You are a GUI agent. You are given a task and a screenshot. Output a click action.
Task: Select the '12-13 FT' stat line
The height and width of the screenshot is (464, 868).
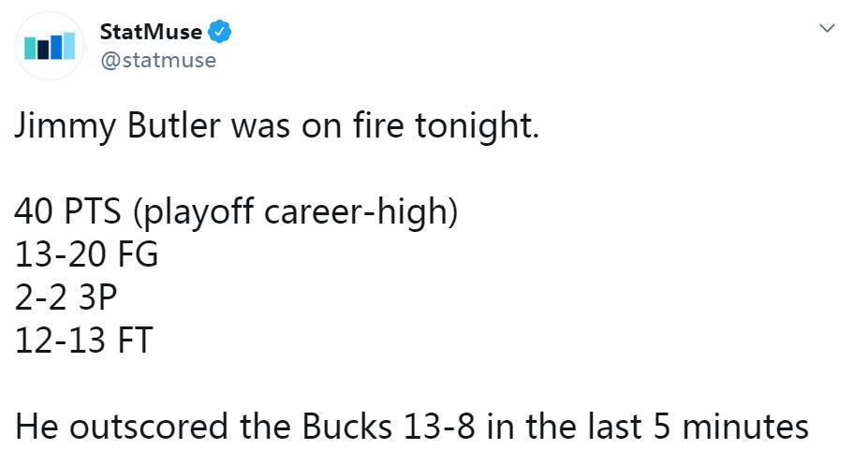tap(83, 341)
